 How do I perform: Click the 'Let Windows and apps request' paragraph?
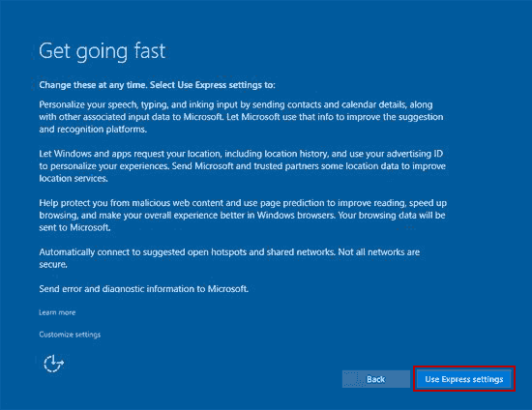pyautogui.click(x=242, y=165)
